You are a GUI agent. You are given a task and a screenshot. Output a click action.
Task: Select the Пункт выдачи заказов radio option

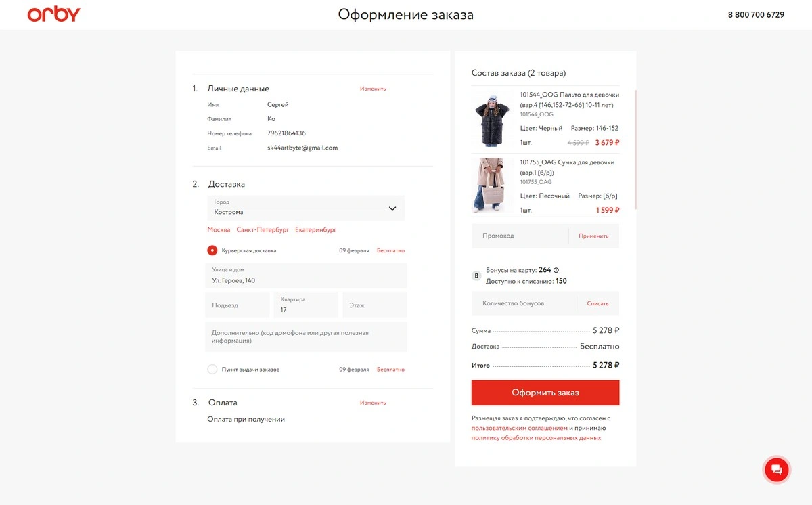click(x=212, y=370)
